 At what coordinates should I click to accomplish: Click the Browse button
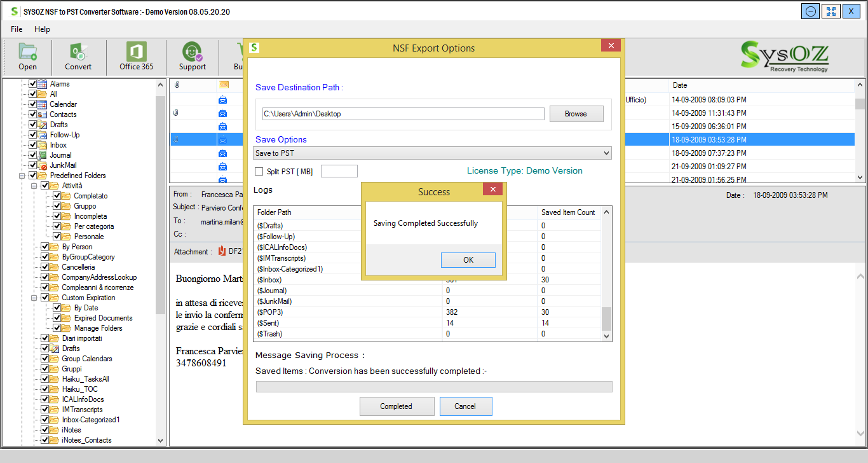576,114
